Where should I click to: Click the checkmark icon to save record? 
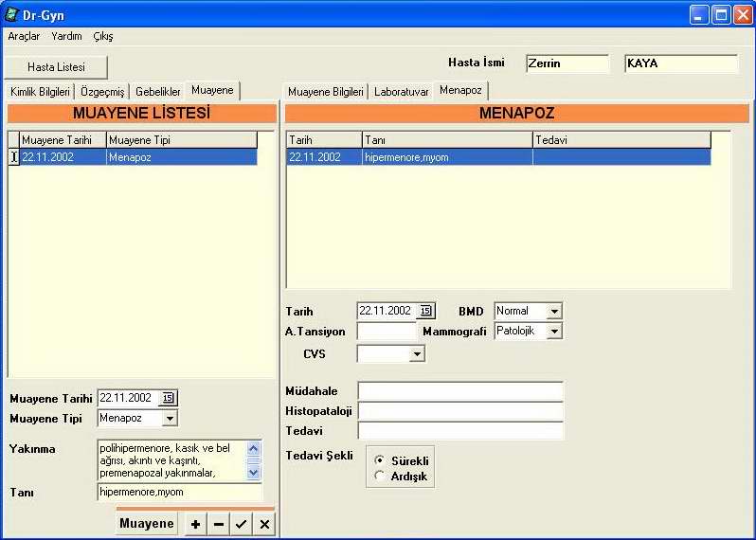click(242, 524)
